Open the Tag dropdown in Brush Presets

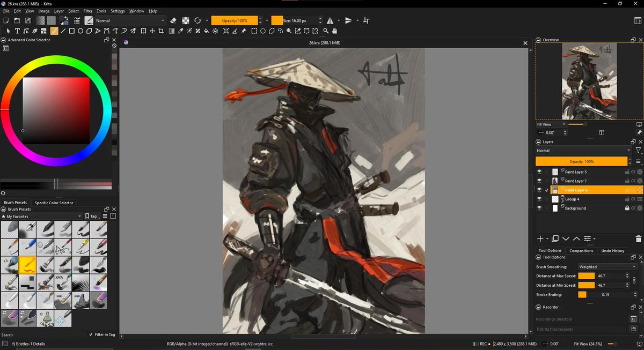pos(93,217)
